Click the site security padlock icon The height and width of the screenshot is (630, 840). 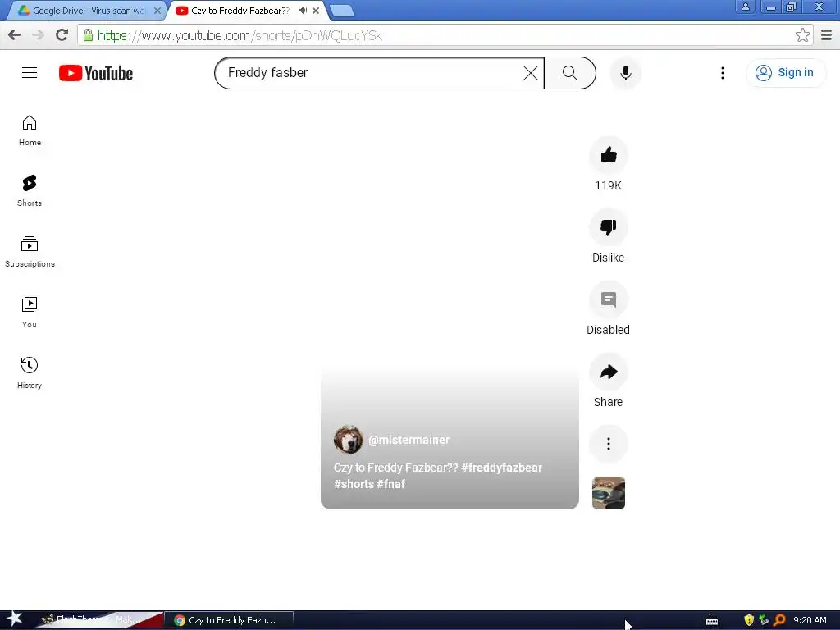tap(88, 35)
